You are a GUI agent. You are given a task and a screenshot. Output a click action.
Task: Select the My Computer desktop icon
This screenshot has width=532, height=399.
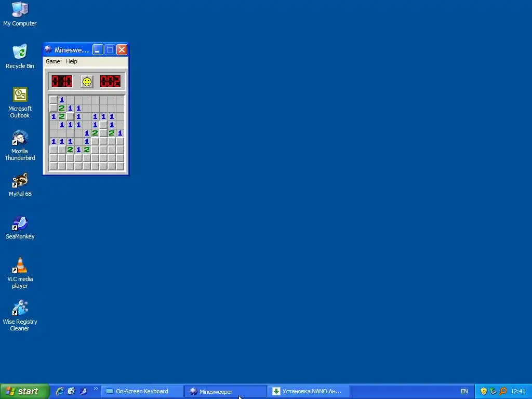20,14
